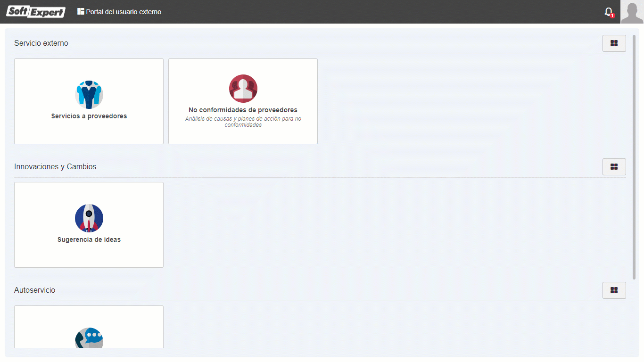Open the notifications bell
The image size is (644, 362).
pyautogui.click(x=609, y=12)
